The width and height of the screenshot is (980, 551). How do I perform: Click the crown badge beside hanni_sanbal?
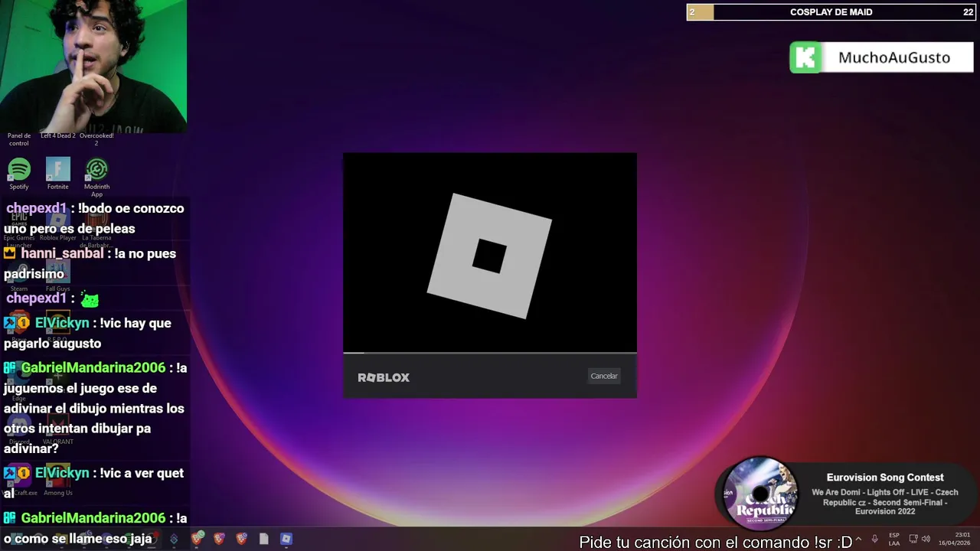[x=10, y=253]
